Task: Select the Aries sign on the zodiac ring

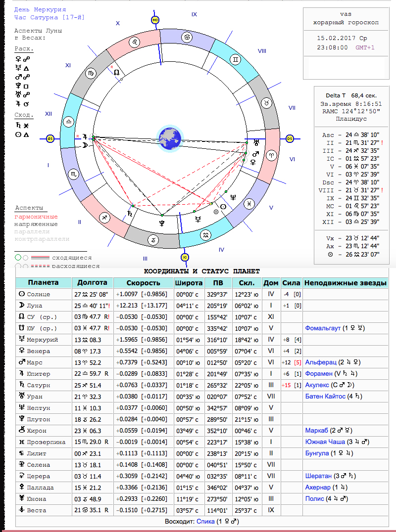Action: (272, 155)
